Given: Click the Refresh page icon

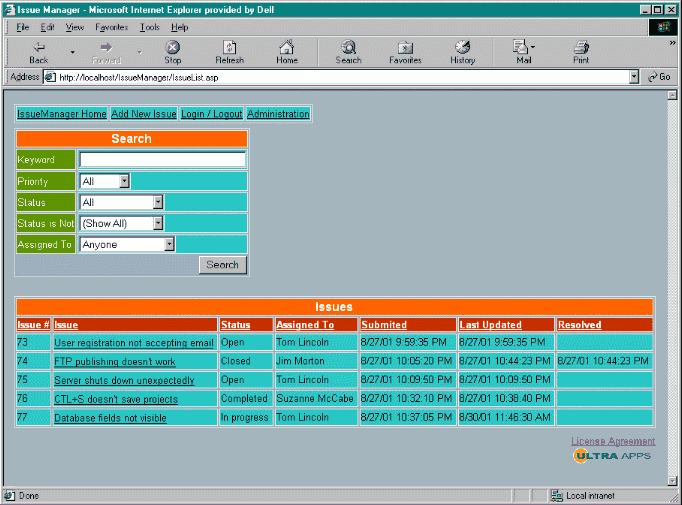Looking at the screenshot, I should 229,47.
